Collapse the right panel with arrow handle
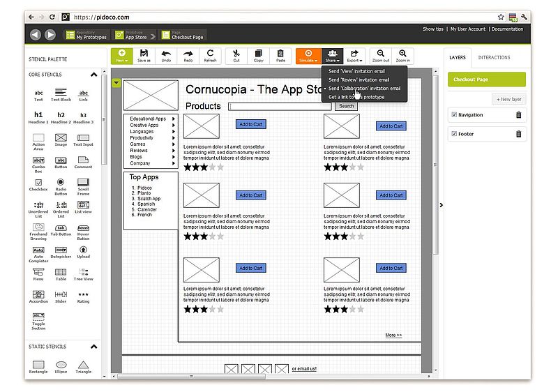The width and height of the screenshot is (558, 392). tap(442, 205)
